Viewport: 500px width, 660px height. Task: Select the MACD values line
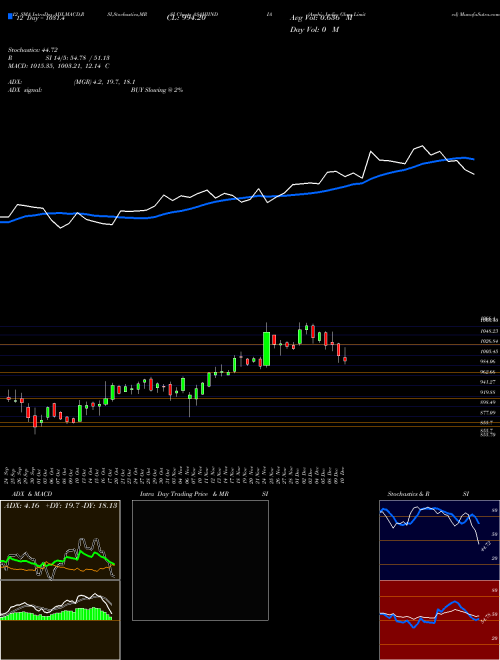click(x=59, y=66)
